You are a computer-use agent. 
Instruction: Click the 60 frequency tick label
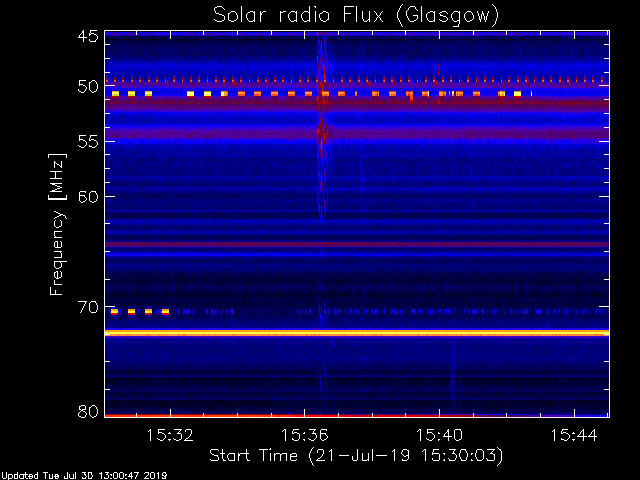click(x=88, y=197)
